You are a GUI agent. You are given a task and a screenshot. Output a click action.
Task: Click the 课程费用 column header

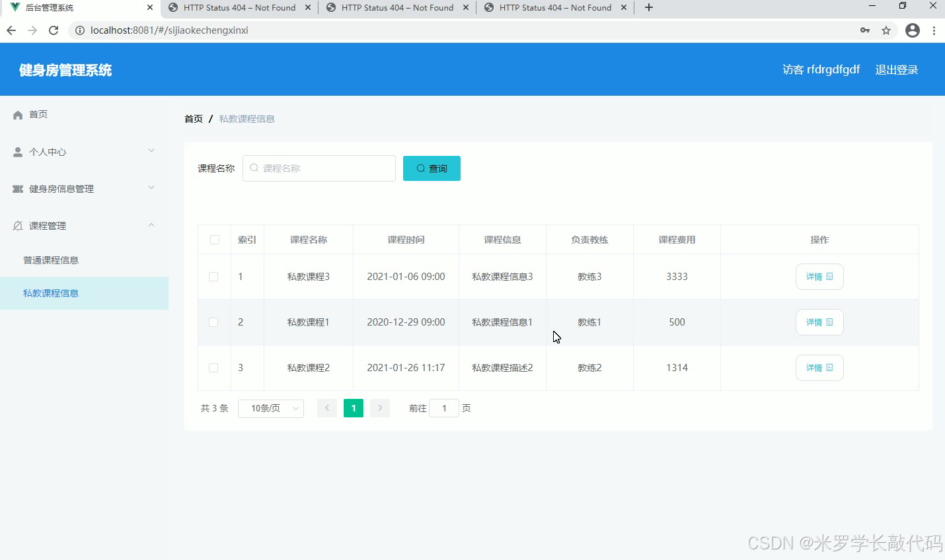coord(677,240)
